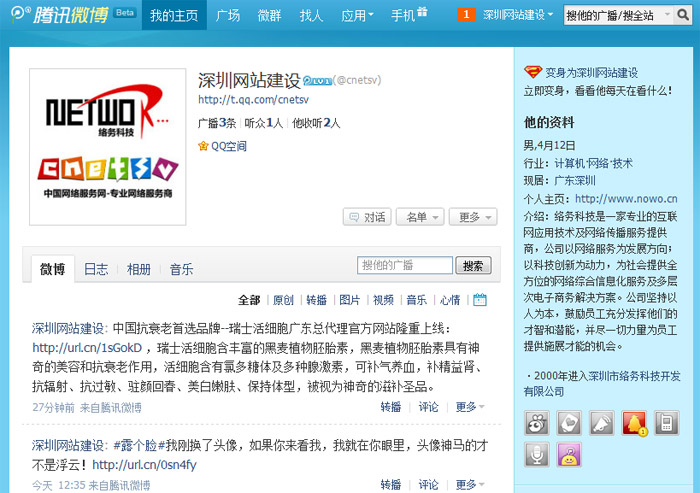The image size is (700, 493).
Task: Filter by 音乐 posts in filter row
Action: (x=417, y=300)
